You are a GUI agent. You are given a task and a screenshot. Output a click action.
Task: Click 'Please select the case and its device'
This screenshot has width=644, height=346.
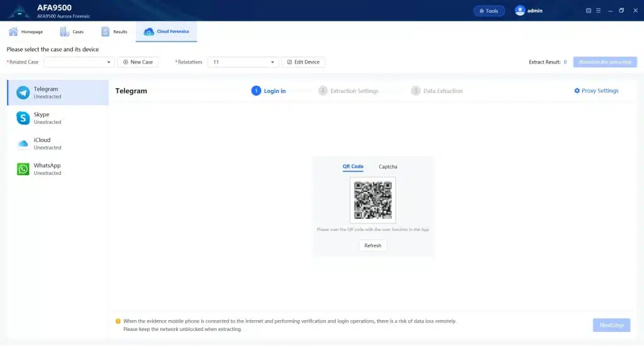pos(53,49)
